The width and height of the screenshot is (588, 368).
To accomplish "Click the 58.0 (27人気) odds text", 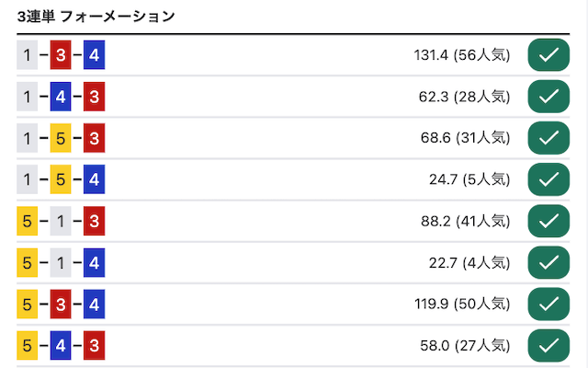I will tap(465, 346).
